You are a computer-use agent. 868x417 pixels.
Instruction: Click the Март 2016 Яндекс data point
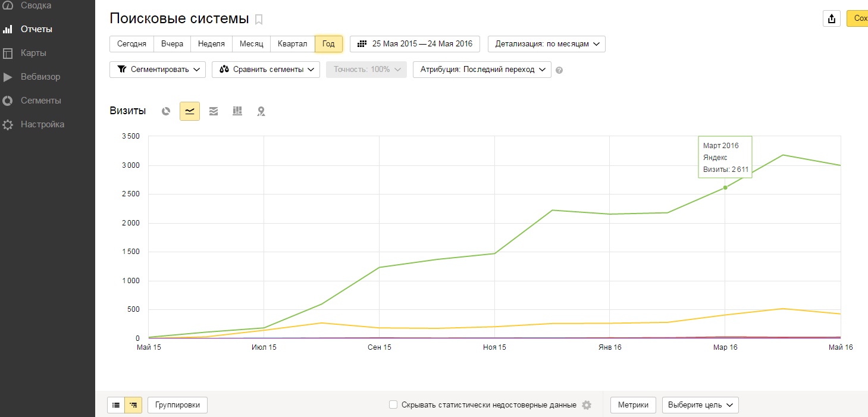pos(725,188)
